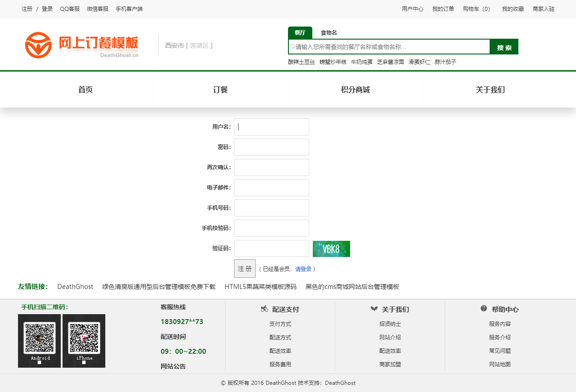Open the 订餐 navigation menu item
This screenshot has width=576, height=392.
pyautogui.click(x=220, y=90)
